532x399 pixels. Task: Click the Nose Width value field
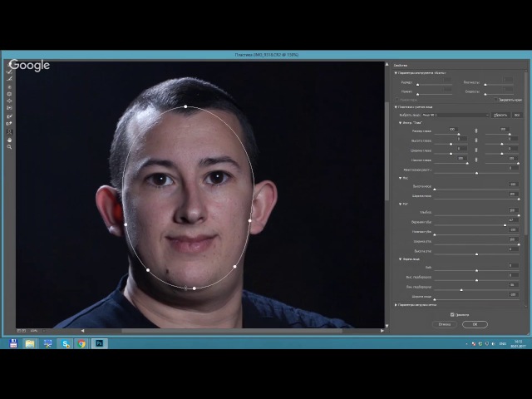[514, 194]
